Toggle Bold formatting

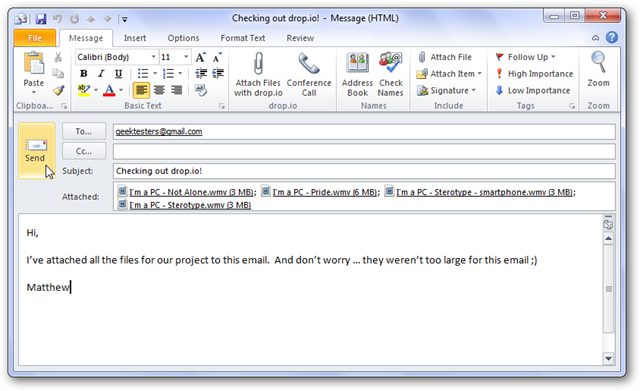click(x=84, y=73)
